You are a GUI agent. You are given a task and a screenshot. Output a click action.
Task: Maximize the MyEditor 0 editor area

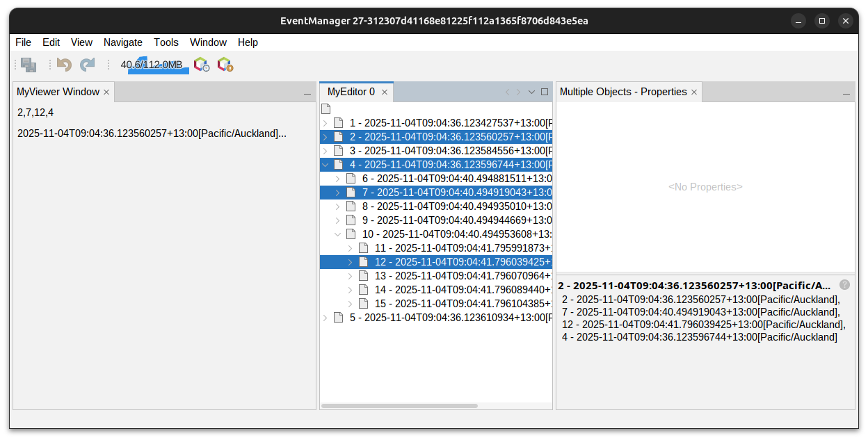point(545,92)
